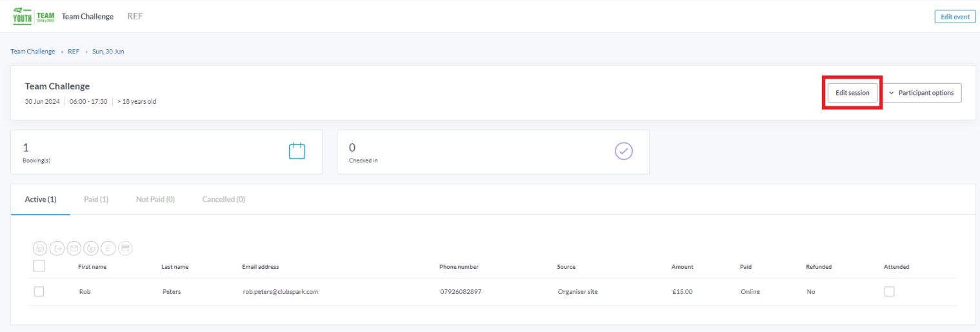The width and height of the screenshot is (980, 332).
Task: Click the Edit event button
Action: tap(955, 17)
